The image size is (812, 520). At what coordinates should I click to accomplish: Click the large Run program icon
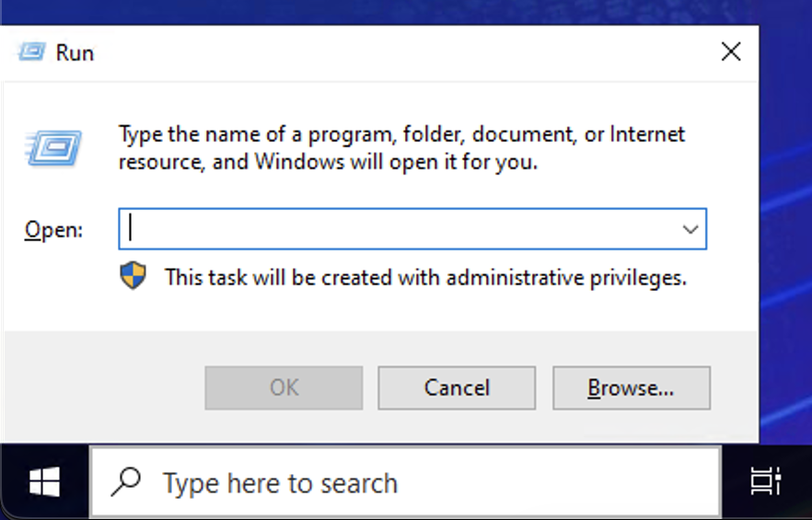54,147
